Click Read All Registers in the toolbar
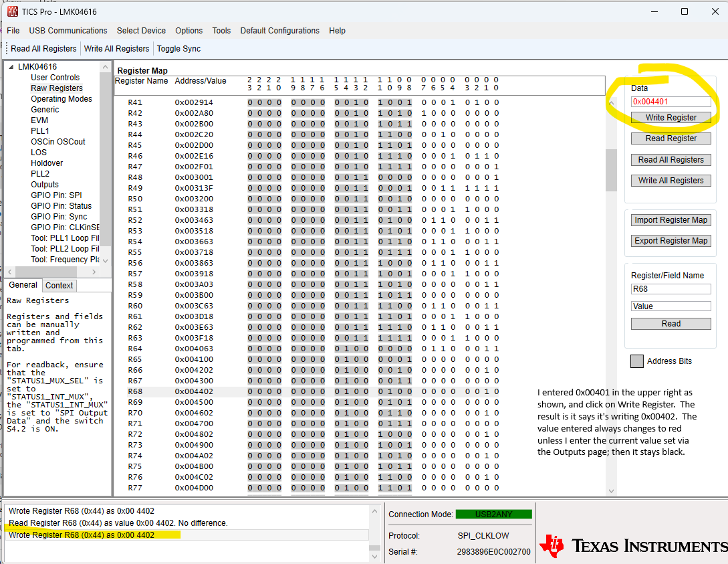The width and height of the screenshot is (728, 564). pos(43,49)
